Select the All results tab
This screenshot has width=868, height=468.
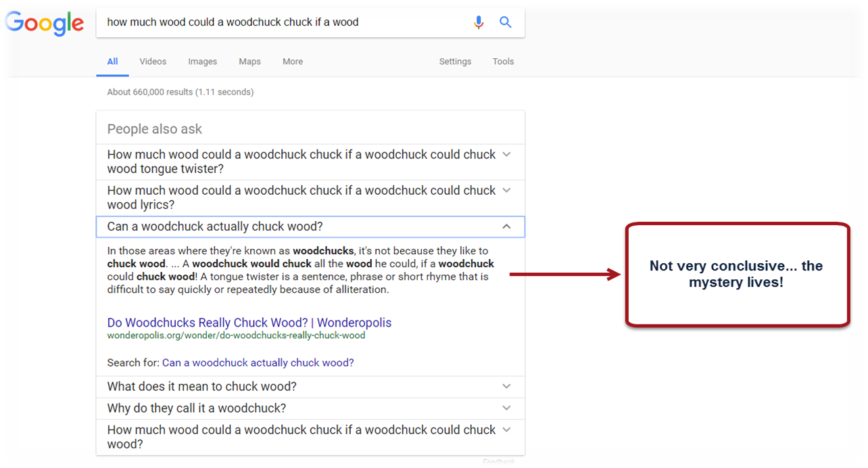click(112, 62)
